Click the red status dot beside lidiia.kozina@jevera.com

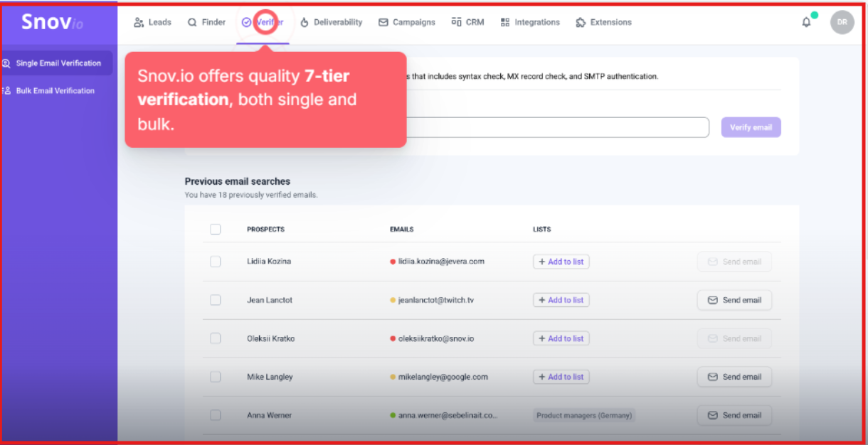tap(393, 262)
